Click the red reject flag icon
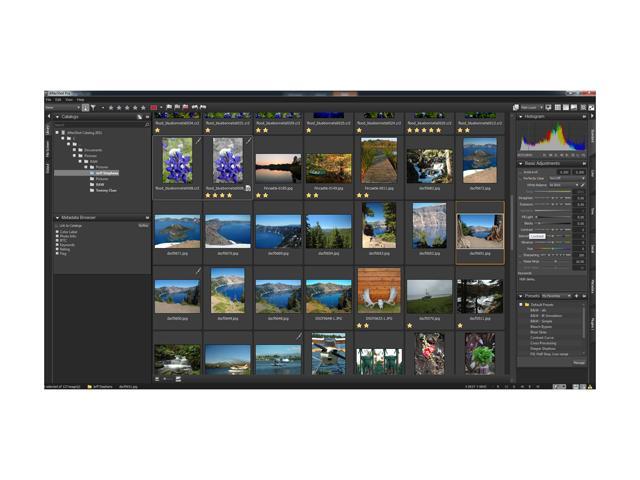The height and width of the screenshot is (480, 640). click(185, 107)
